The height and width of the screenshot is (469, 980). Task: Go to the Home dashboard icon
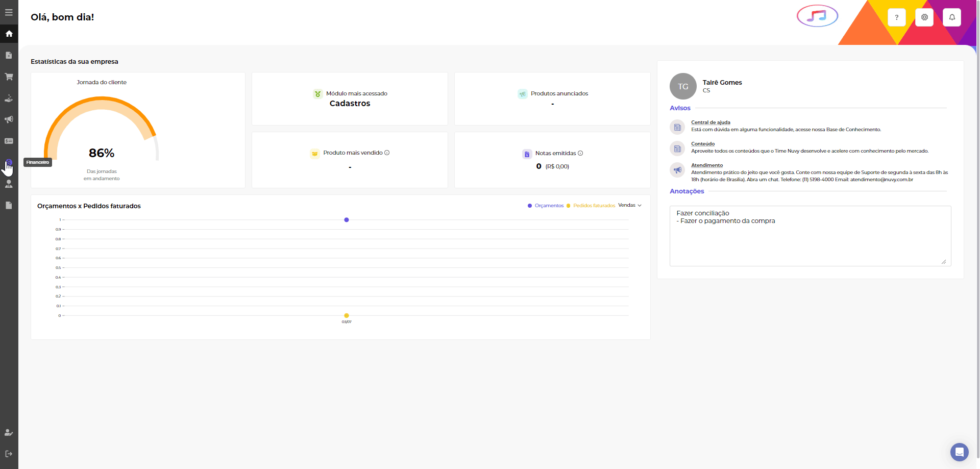click(9, 34)
